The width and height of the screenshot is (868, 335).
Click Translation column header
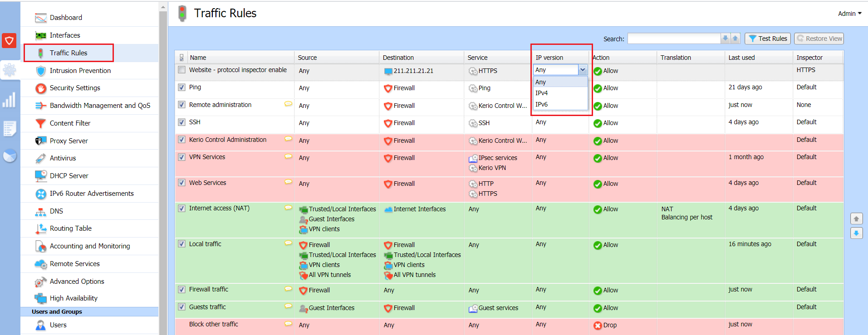(x=691, y=58)
